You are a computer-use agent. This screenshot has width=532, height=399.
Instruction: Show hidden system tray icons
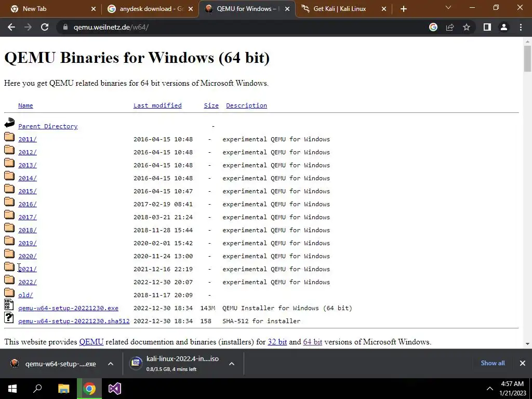click(x=489, y=389)
